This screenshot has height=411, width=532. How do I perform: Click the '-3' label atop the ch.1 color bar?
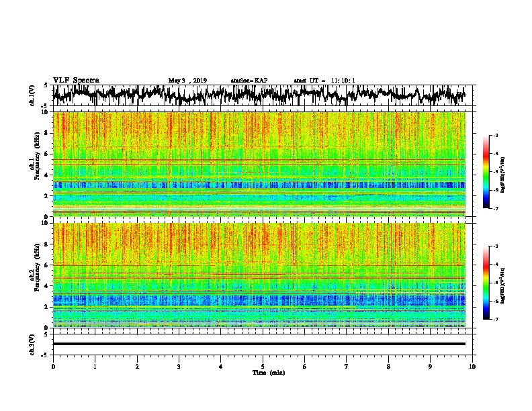click(x=495, y=135)
